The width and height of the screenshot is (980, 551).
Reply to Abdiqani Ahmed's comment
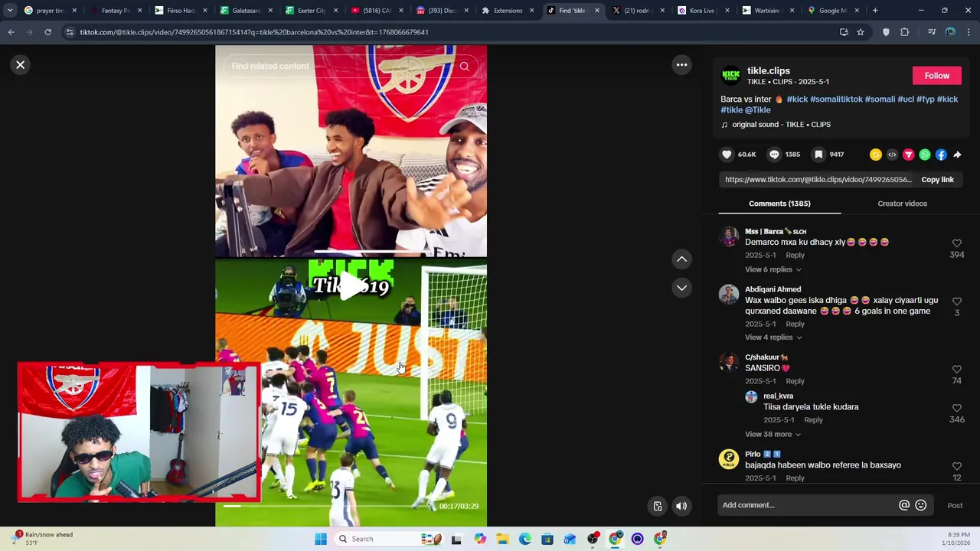coord(795,324)
